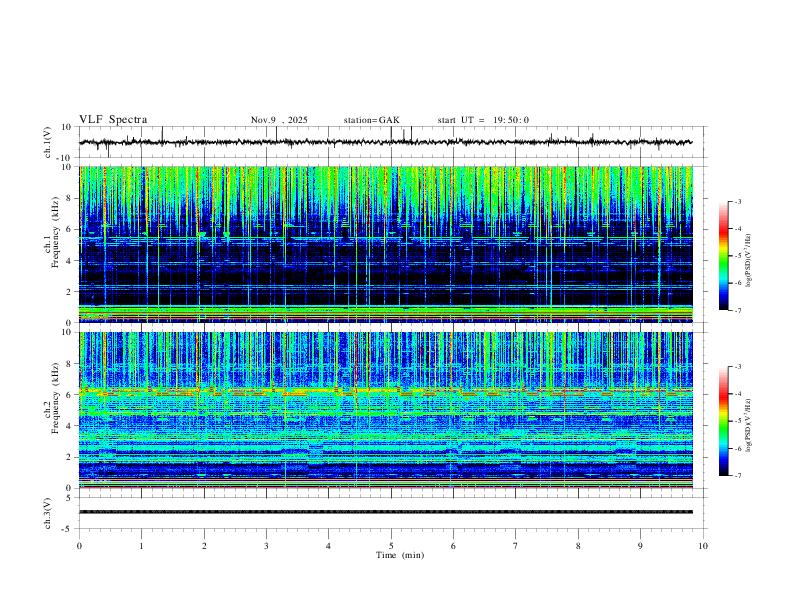Click the ch.1 spectrogram plot
The width and height of the screenshot is (792, 612).
[386, 244]
